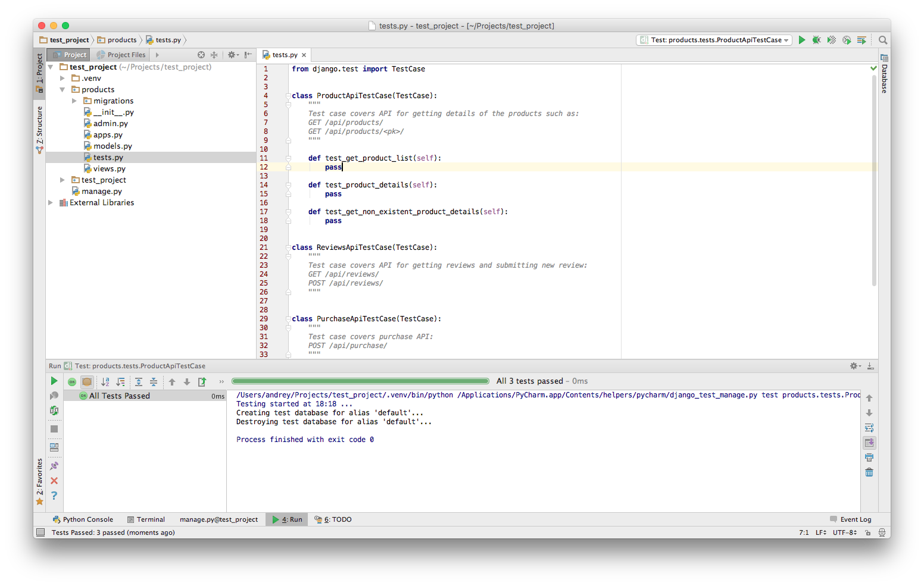The width and height of the screenshot is (924, 586).
Task: Export test results from the run toolbar
Action: pos(202,381)
